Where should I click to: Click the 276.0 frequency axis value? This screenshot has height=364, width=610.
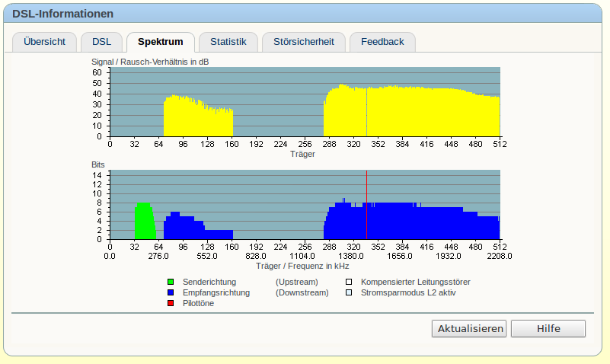(158, 257)
